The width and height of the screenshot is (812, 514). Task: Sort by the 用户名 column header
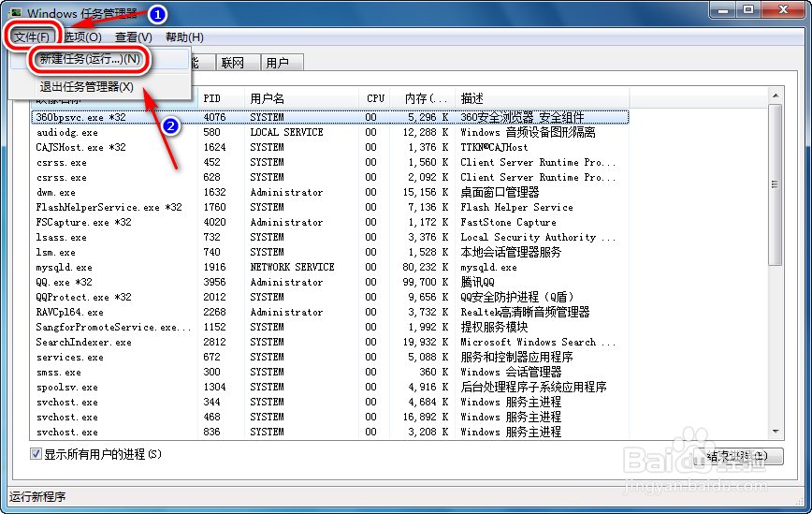(x=301, y=98)
